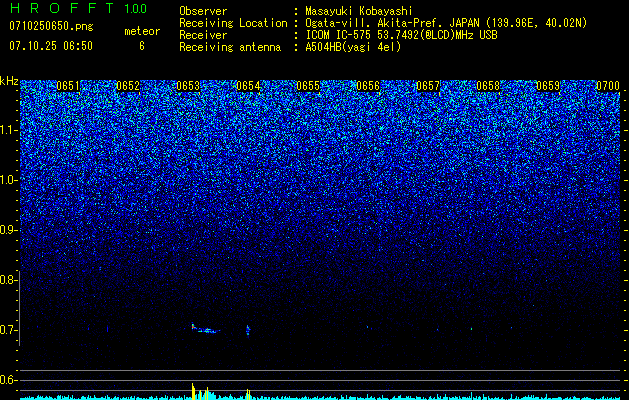Screen dimensions: 629x400
Task: Click the short meteor echo at 0654
Action: coord(248,331)
